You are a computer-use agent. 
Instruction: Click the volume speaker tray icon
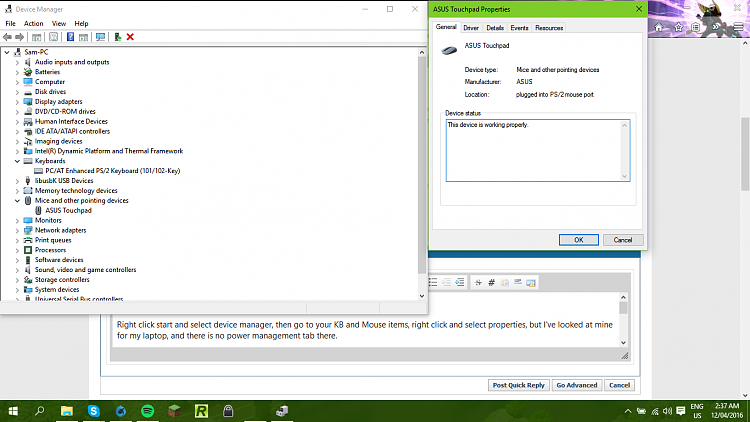(668, 411)
